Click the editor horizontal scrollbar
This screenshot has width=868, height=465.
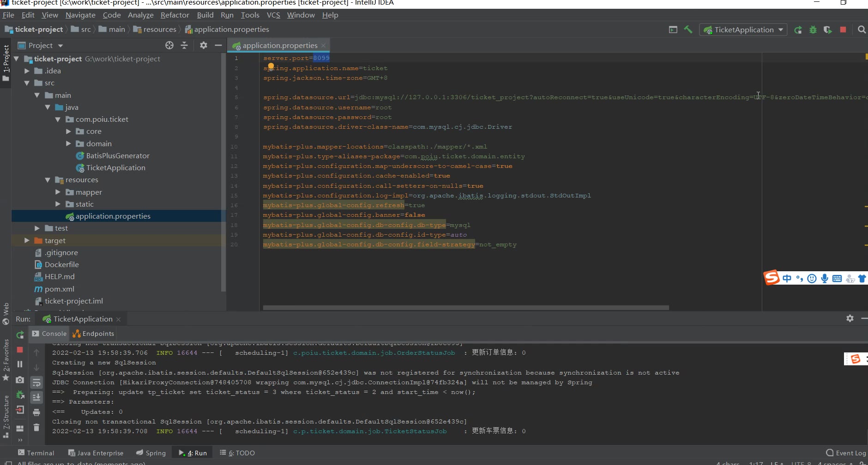click(465, 308)
